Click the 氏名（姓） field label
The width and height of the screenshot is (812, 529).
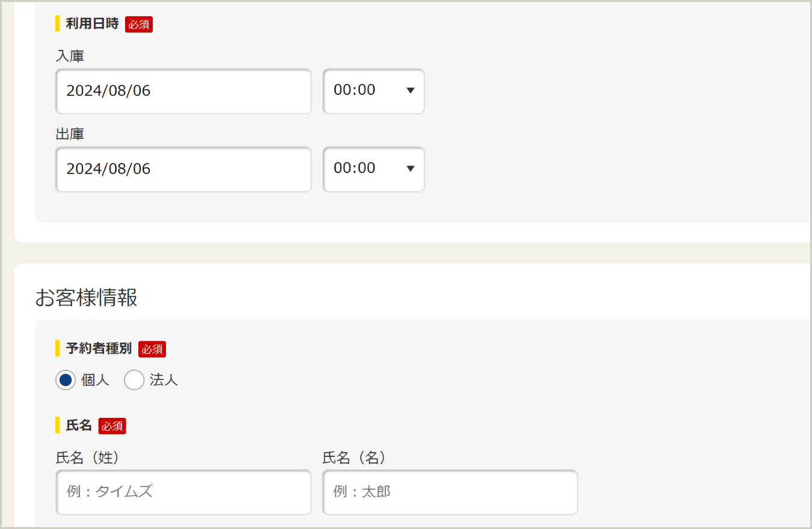click(x=87, y=457)
